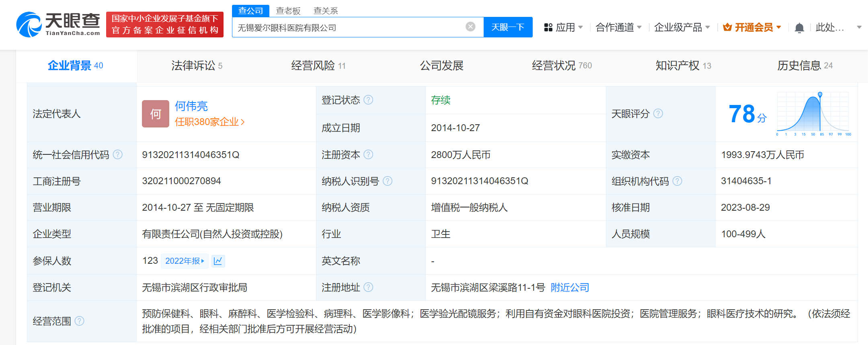
Task: Click the 天眼评分 distribution chart
Action: tap(813, 115)
